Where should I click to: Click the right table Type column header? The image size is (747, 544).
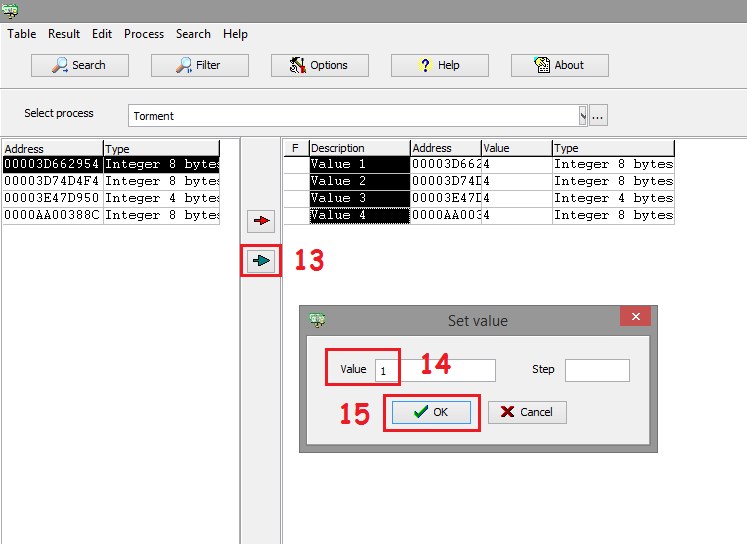614,148
